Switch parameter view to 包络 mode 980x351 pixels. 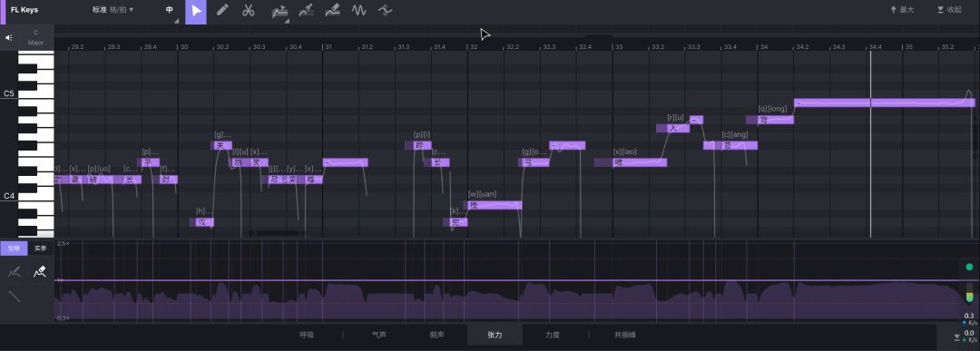click(14, 248)
